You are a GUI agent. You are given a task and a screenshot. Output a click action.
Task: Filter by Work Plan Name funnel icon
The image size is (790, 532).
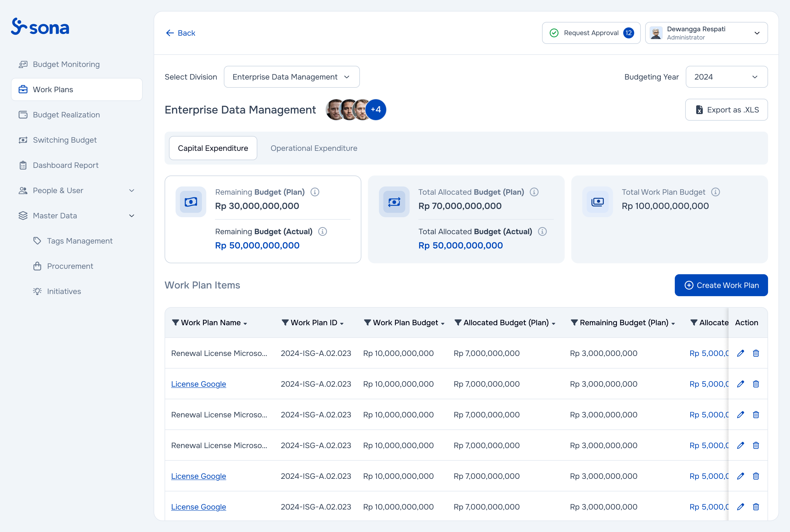(175, 322)
